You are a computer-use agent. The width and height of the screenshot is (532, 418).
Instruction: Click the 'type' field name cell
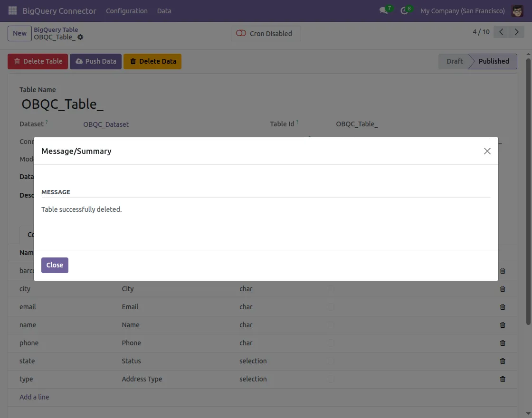point(26,379)
